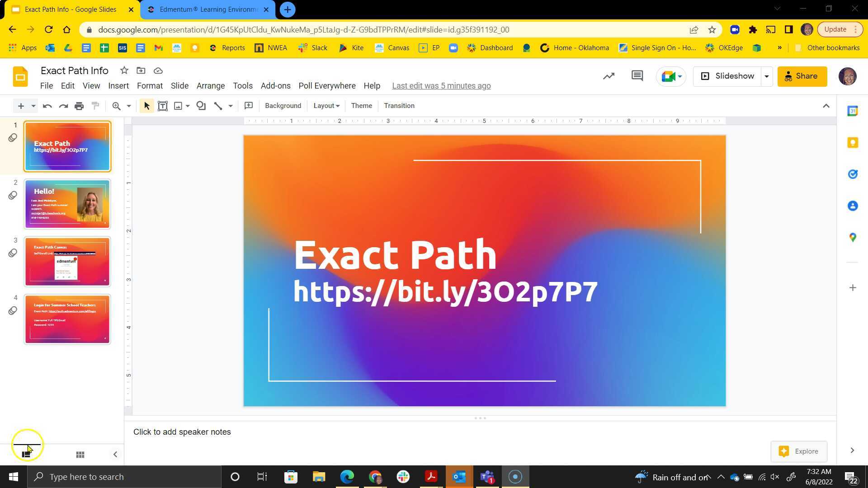Screen dimensions: 868x488
Task: Open the Layout dropdown
Action: (x=326, y=105)
